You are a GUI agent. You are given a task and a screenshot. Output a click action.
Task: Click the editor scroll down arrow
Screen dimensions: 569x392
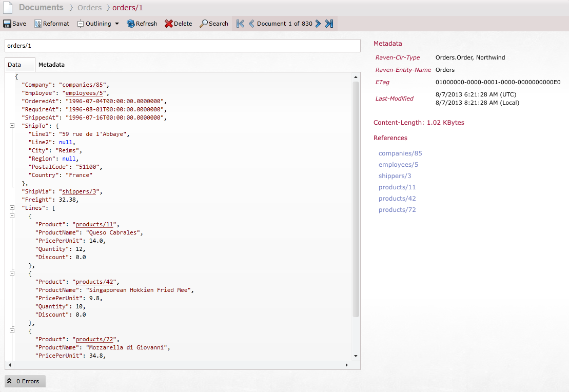[x=356, y=356]
